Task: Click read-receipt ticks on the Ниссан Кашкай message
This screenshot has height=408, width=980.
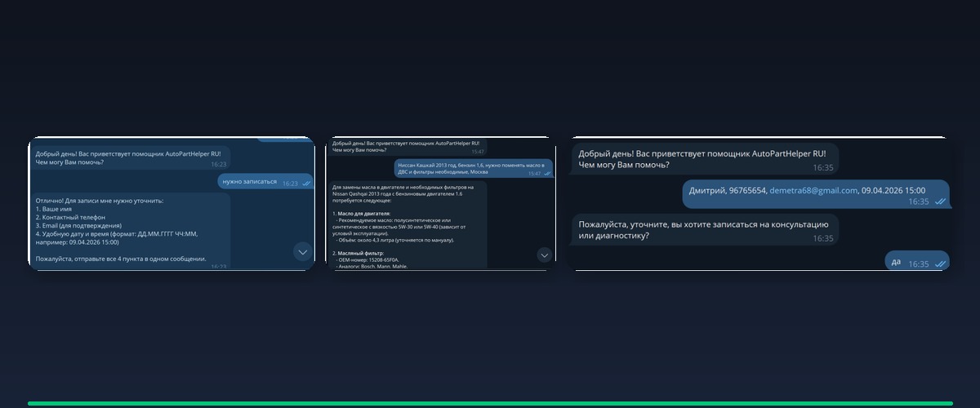Action: [546, 173]
